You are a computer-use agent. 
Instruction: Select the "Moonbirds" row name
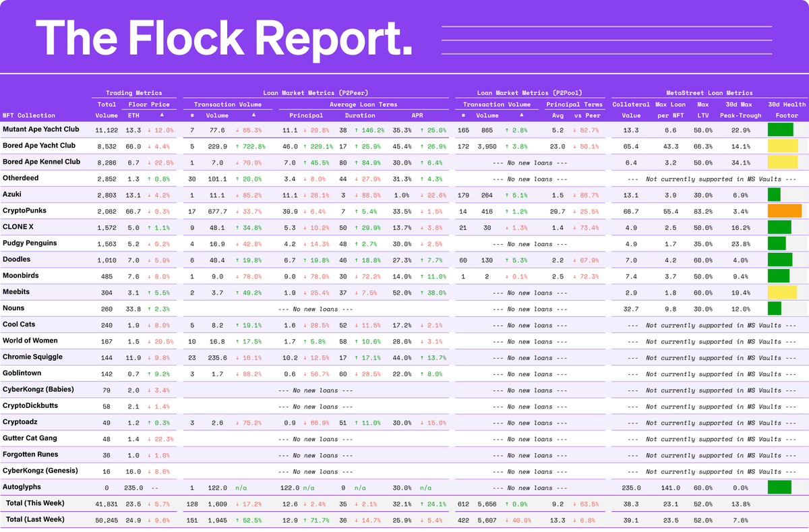pyautogui.click(x=21, y=275)
